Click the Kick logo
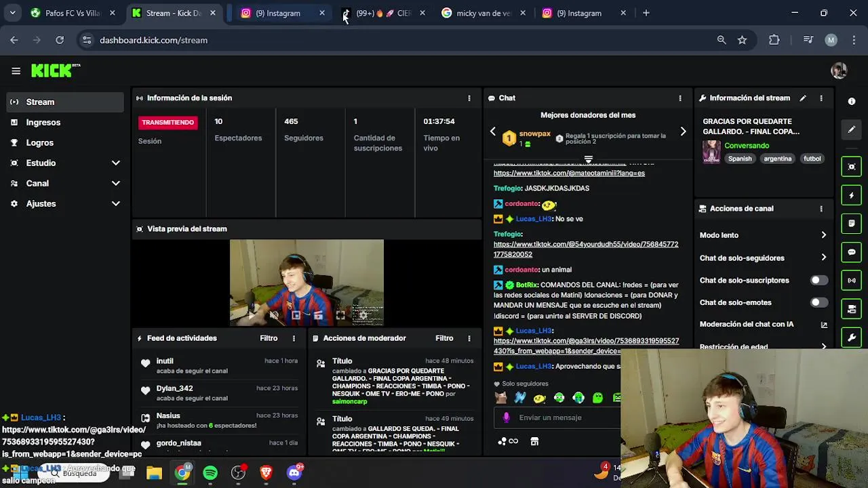This screenshot has width=868, height=488. [56, 70]
